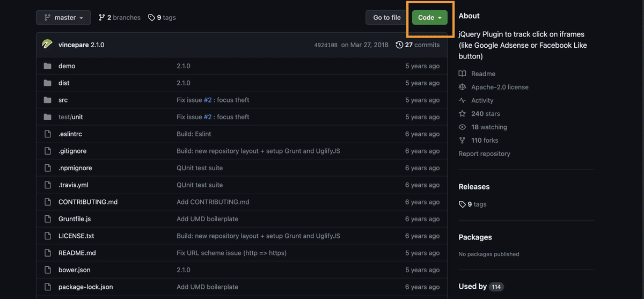Click the file icon for package-lock.json
The image size is (644, 299).
47,287
